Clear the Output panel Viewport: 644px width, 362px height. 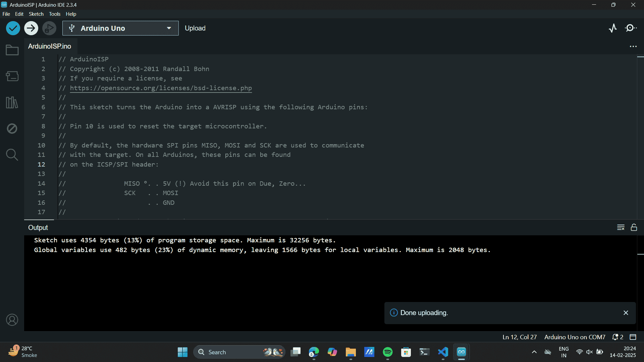coord(621,228)
